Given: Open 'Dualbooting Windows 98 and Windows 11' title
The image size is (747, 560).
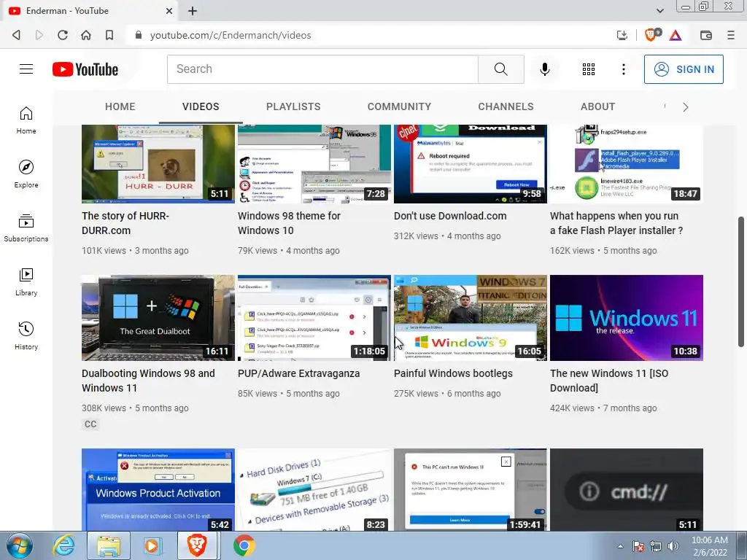Looking at the screenshot, I should pos(148,381).
